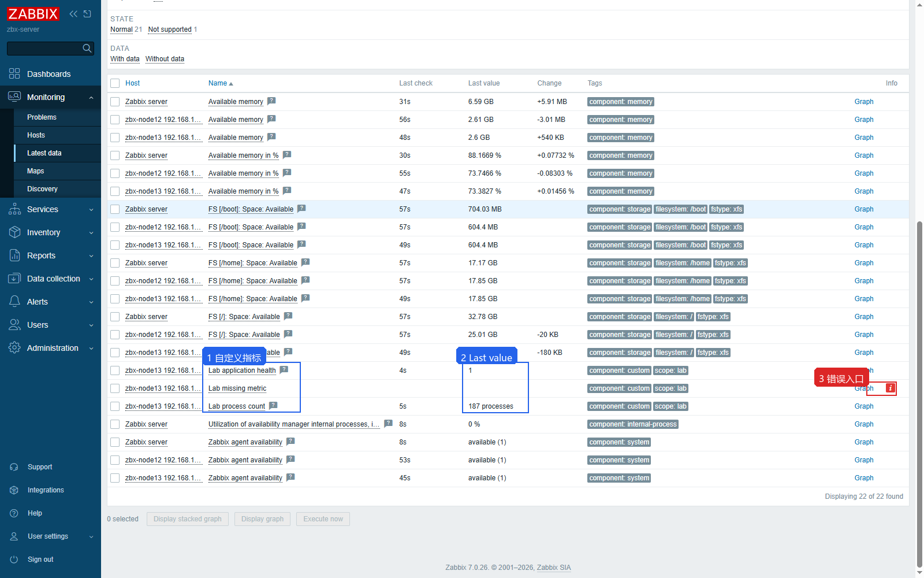Check the Zabbix server FS [/home] row
The width and height of the screenshot is (924, 578).
(x=115, y=263)
